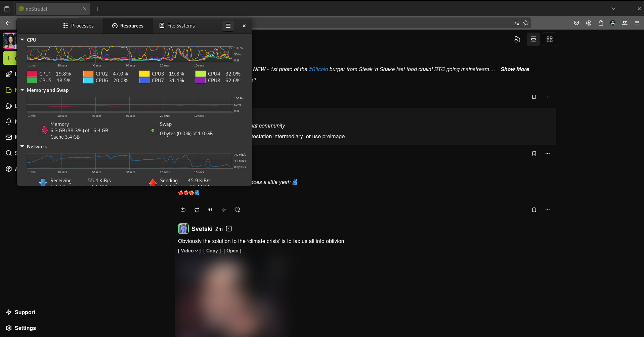Open the noStrudel browser tab
644x337 pixels.
coord(53,9)
